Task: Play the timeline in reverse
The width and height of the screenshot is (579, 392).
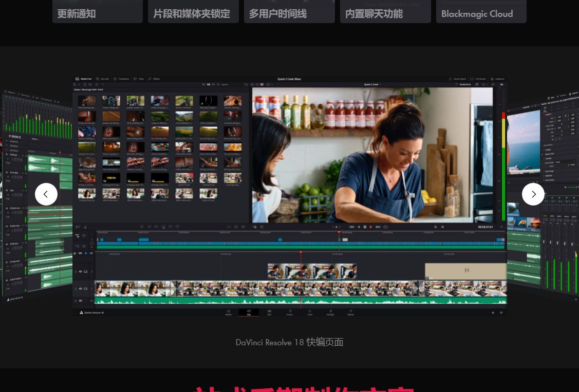Action: pos(359,227)
